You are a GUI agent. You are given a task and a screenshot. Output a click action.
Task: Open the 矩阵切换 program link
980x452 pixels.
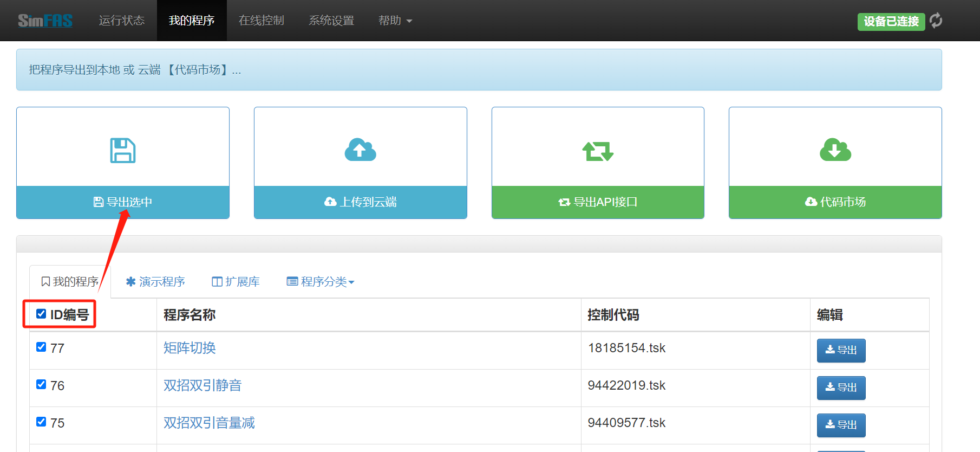pyautogui.click(x=190, y=348)
